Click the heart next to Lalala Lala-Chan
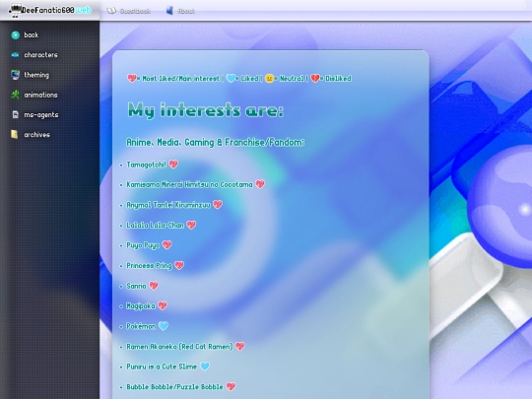The image size is (532, 399). pos(191,225)
